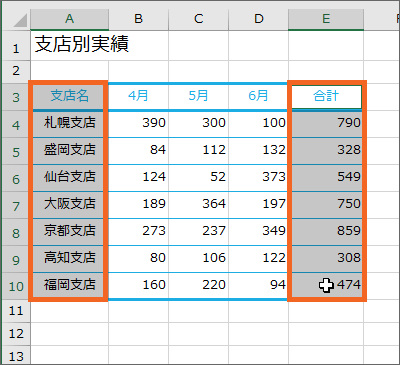Click cell with value 160
The image size is (400, 365).
pyautogui.click(x=139, y=286)
